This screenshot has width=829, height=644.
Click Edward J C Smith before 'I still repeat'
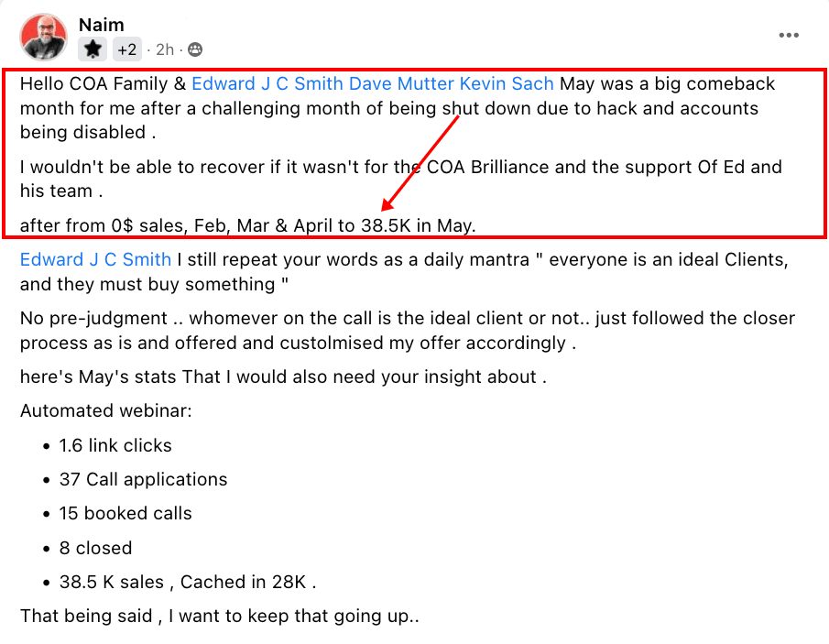(95, 259)
